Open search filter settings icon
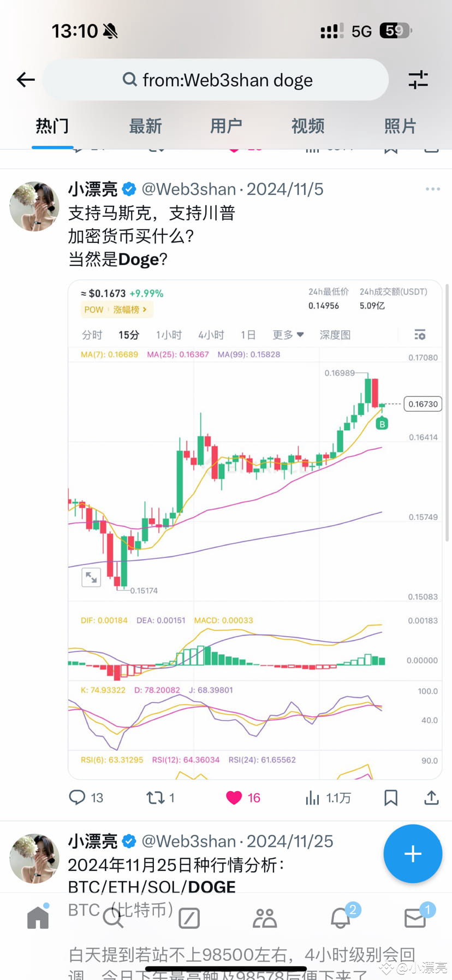The height and width of the screenshot is (980, 452). coord(418,80)
